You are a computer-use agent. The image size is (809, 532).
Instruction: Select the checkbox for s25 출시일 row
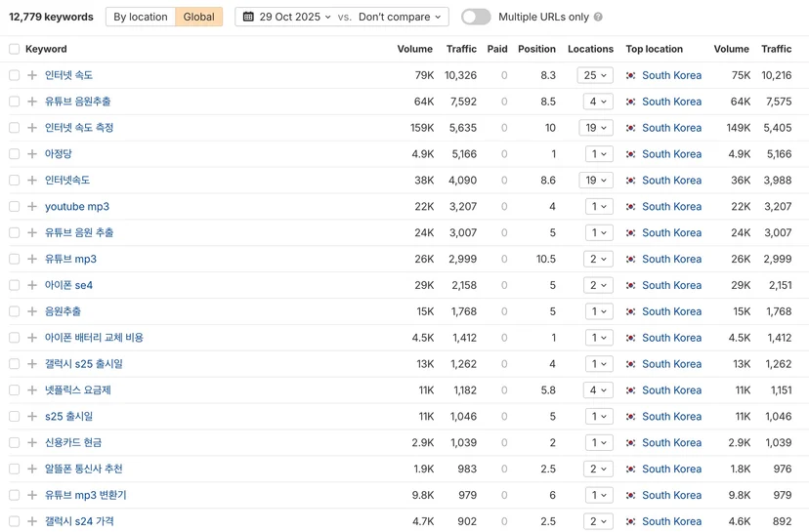pos(15,416)
